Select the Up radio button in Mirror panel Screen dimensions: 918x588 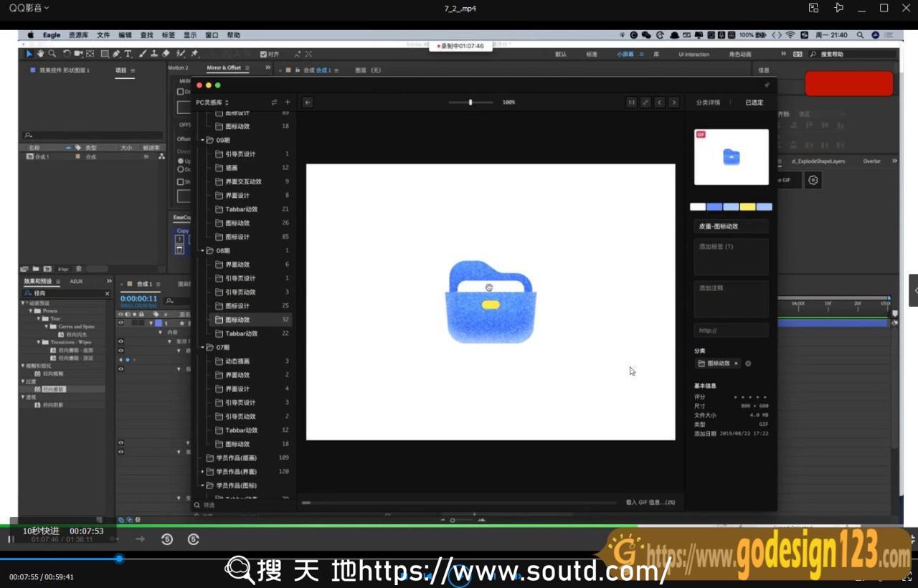pos(180,161)
